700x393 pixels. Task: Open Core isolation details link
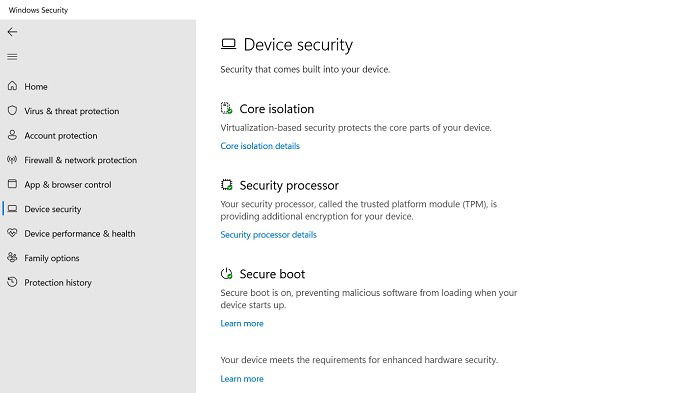(260, 146)
